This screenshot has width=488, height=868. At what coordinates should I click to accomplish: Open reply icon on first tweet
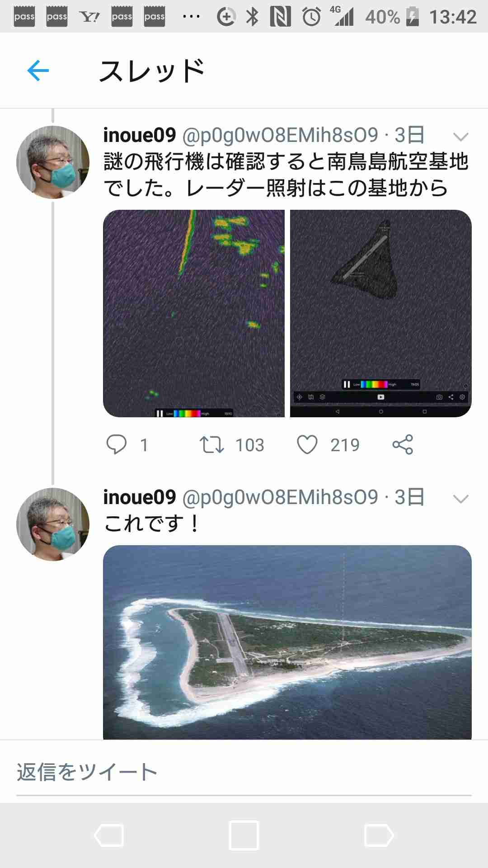pyautogui.click(x=116, y=444)
